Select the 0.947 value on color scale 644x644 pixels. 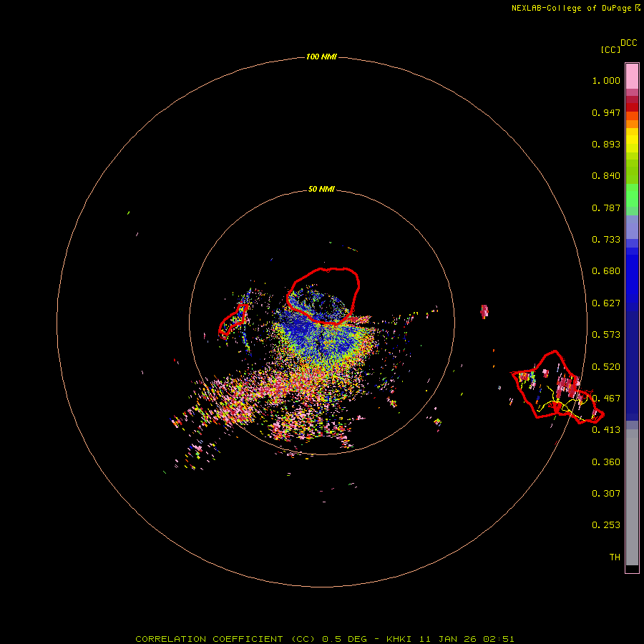click(x=606, y=112)
